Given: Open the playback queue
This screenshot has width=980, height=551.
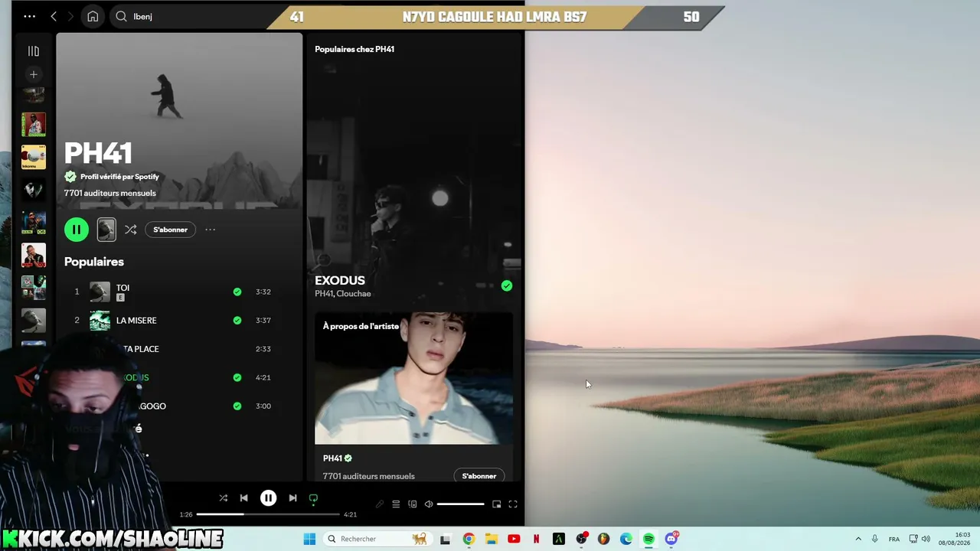Looking at the screenshot, I should (396, 504).
